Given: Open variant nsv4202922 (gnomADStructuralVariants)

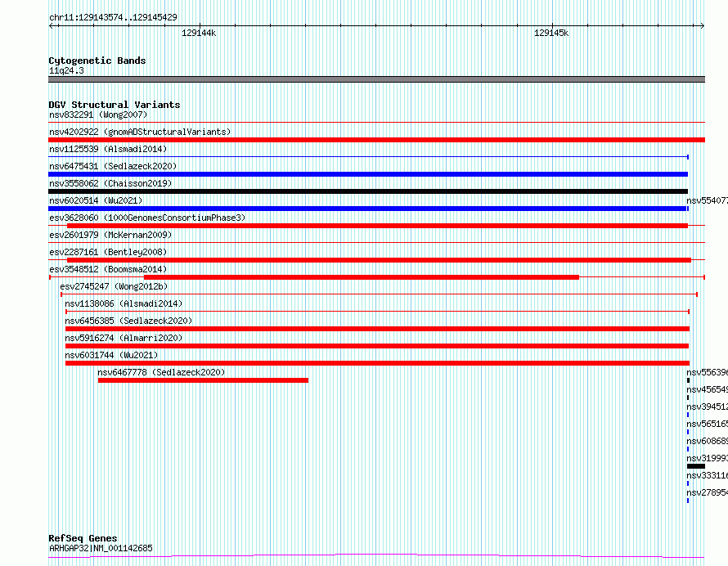Looking at the screenshot, I should tap(140, 132).
